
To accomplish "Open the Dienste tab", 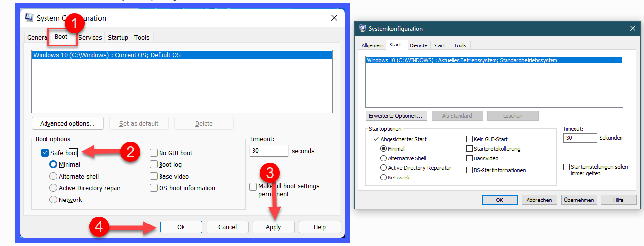I will (x=418, y=45).
